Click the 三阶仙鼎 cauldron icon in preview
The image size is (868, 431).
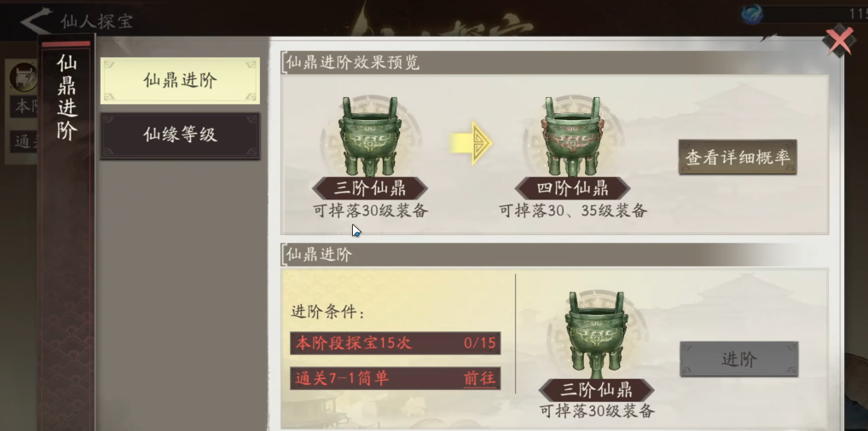click(x=369, y=136)
